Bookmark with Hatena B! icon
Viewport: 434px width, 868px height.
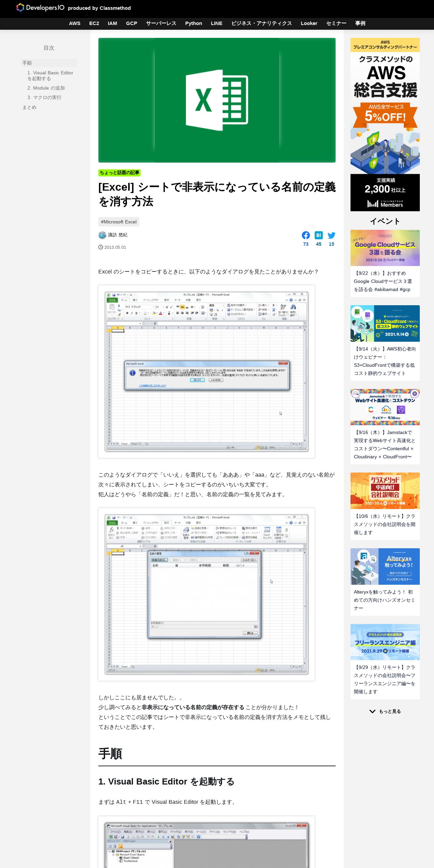point(319,235)
